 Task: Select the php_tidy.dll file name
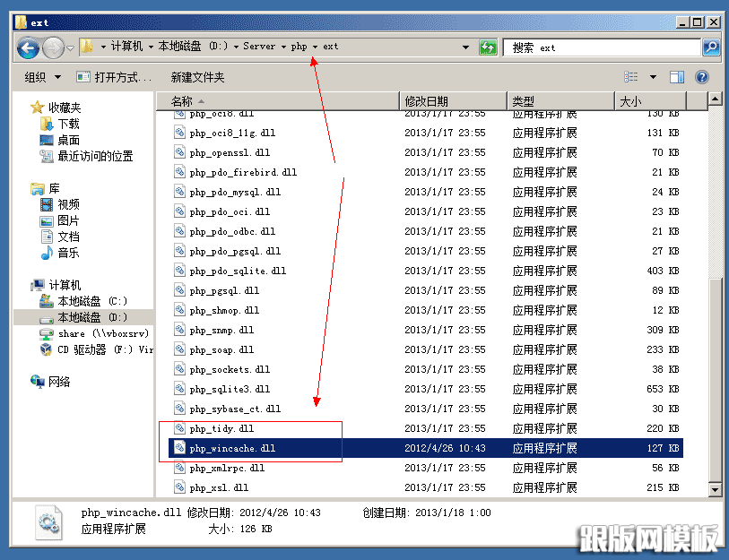point(221,428)
